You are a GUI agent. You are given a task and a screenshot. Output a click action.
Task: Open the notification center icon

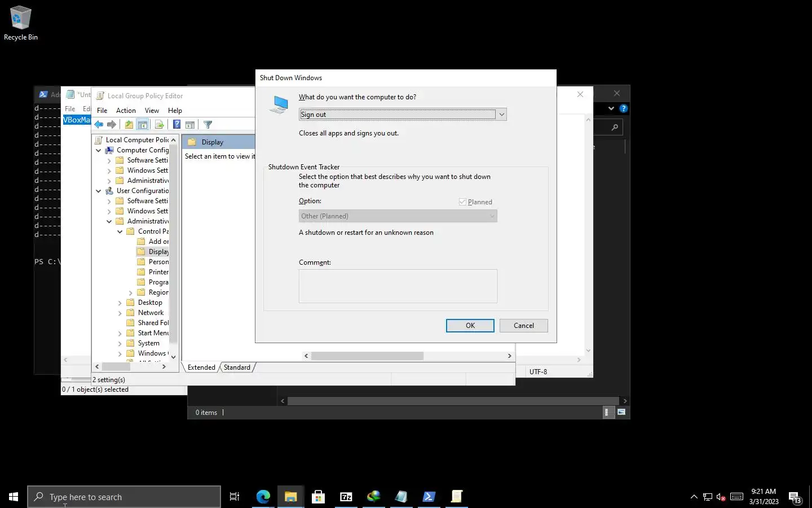[x=795, y=497]
